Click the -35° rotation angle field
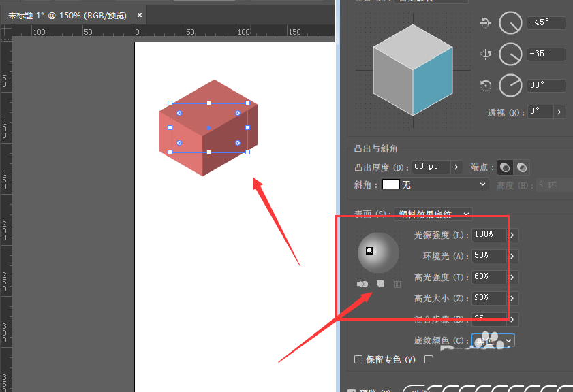Viewport: 573px width, 392px height. tap(546, 54)
